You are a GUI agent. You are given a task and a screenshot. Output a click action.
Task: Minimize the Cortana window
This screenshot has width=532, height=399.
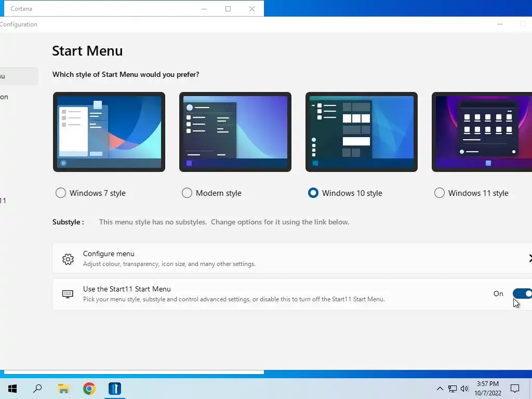click(204, 9)
